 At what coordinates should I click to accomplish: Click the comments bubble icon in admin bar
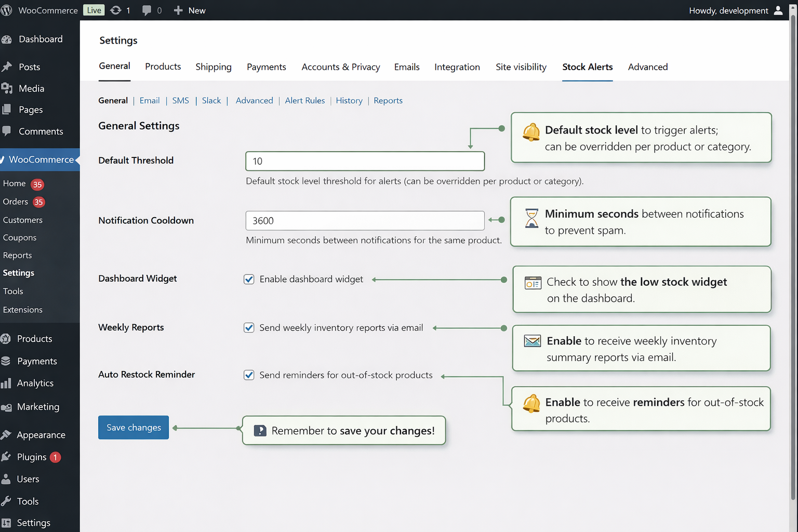[147, 10]
